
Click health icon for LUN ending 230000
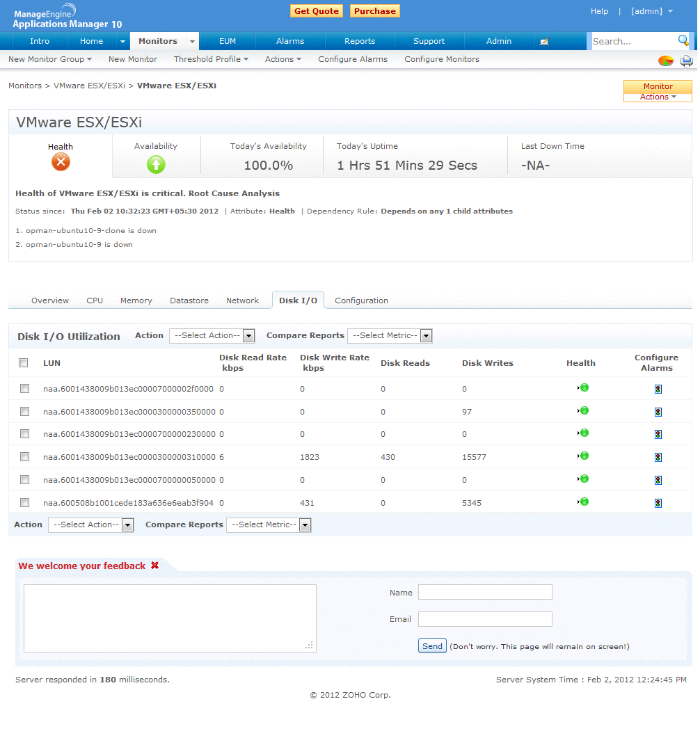[x=583, y=433]
